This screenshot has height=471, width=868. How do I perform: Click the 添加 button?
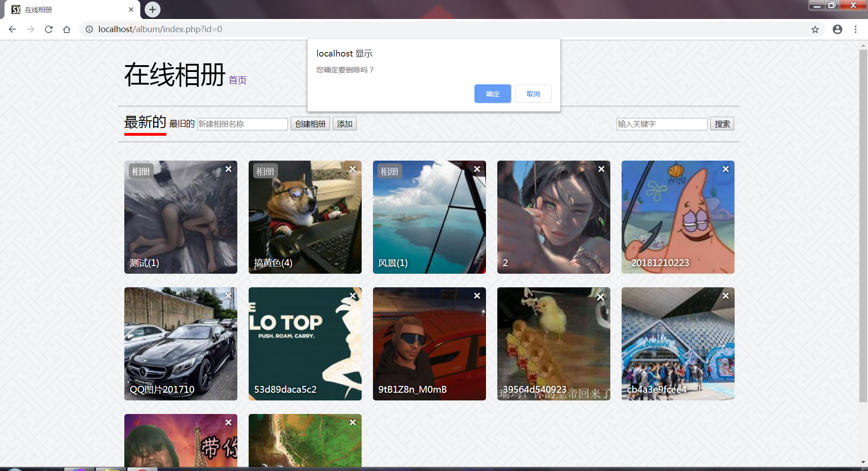344,124
